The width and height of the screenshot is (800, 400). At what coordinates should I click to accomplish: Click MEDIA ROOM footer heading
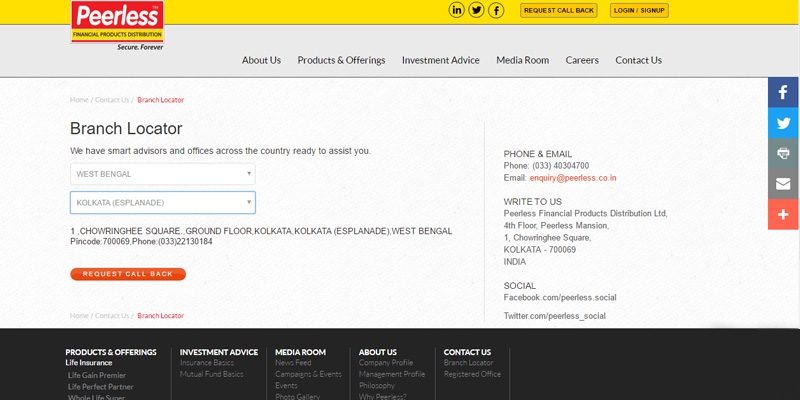tap(301, 352)
